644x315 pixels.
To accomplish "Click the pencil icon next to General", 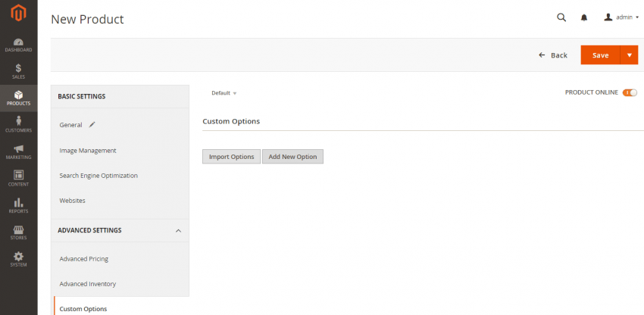I will tap(92, 124).
